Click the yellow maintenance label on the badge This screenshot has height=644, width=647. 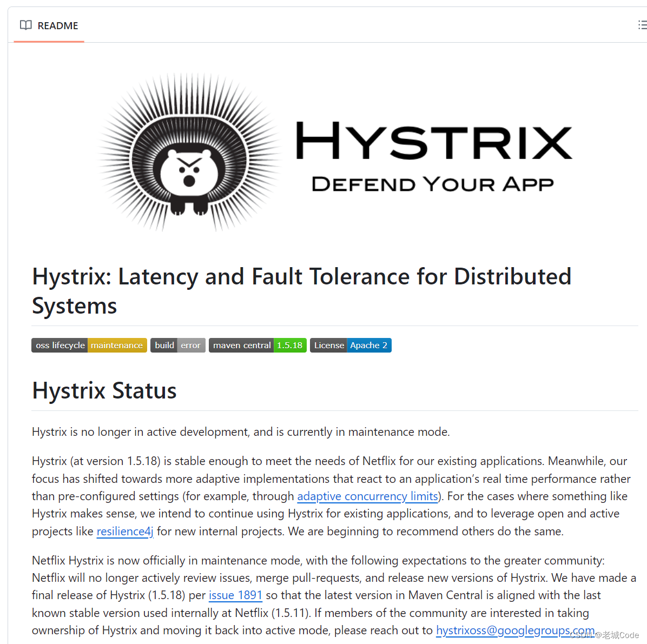tap(117, 345)
